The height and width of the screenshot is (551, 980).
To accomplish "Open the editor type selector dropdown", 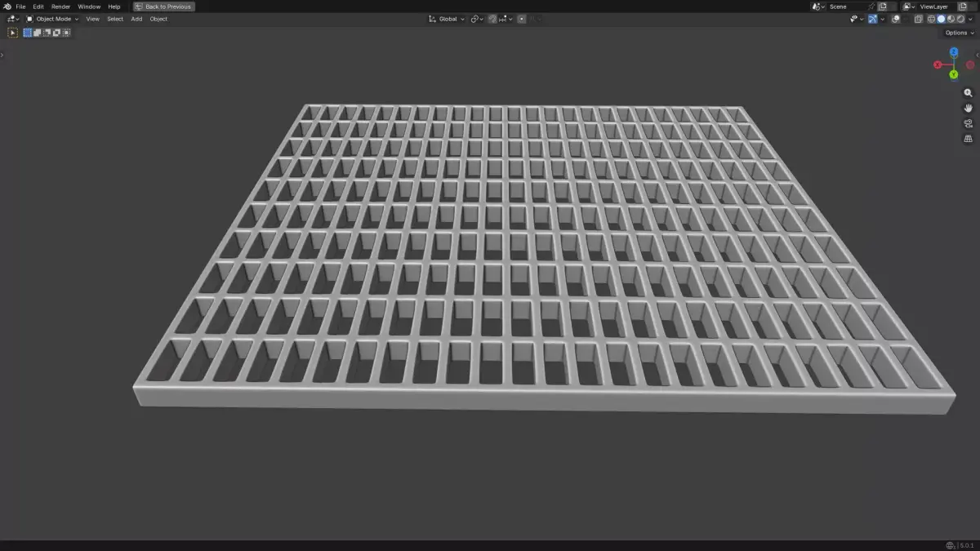I will pos(13,19).
